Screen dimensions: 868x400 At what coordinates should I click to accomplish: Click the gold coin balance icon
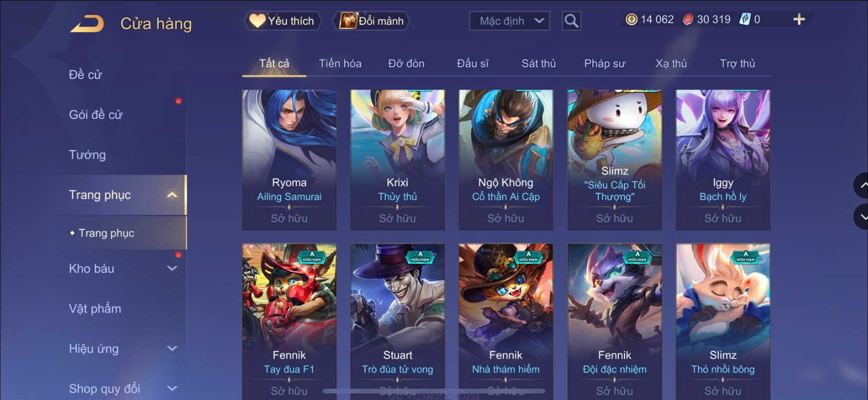(x=631, y=20)
